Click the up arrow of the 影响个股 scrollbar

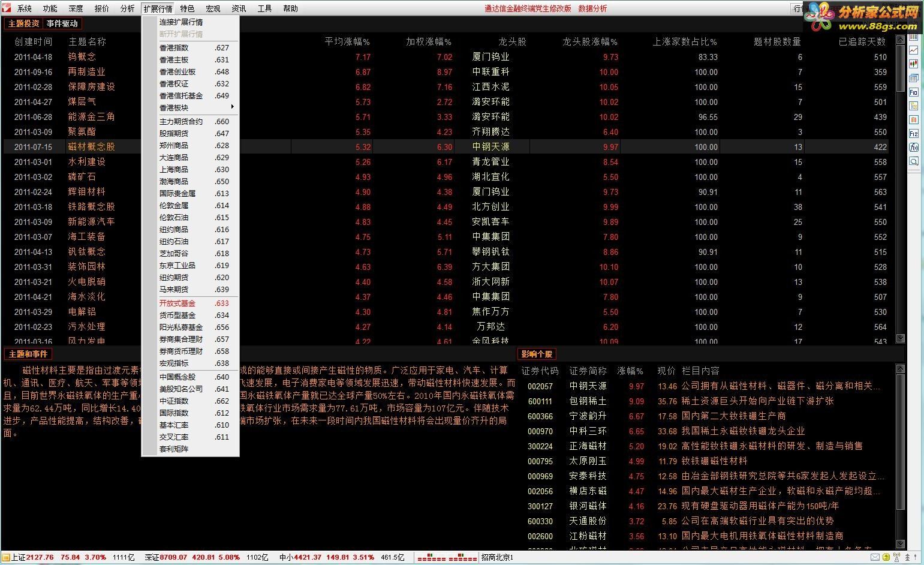point(900,368)
